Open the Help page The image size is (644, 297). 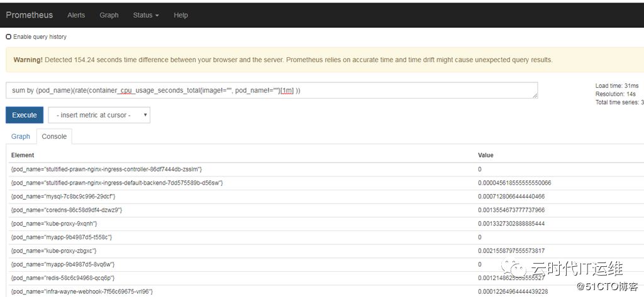180,15
